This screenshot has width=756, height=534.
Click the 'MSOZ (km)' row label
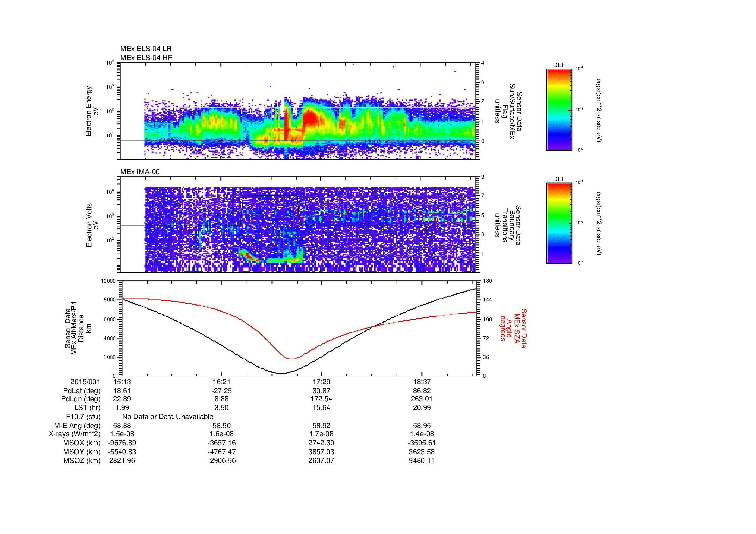[82, 461]
